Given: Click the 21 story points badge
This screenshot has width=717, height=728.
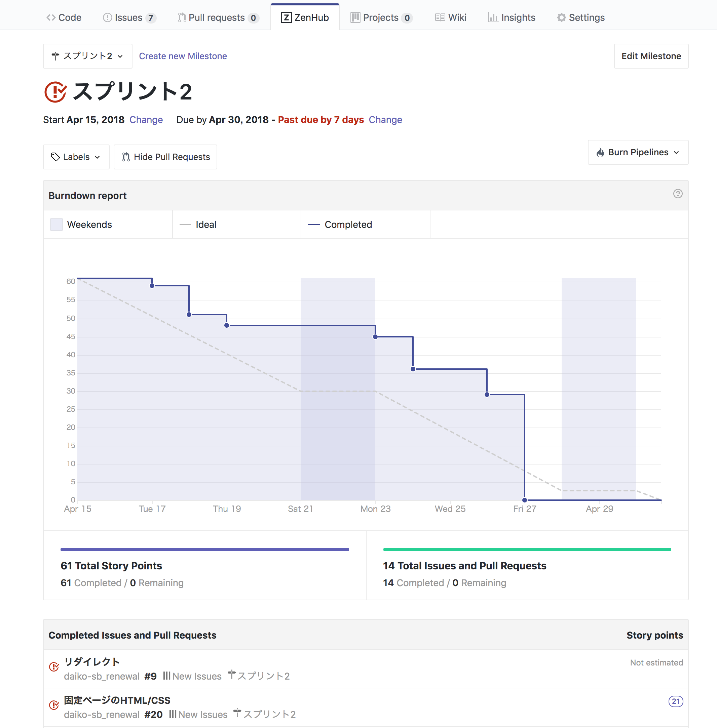Looking at the screenshot, I should coord(676,701).
